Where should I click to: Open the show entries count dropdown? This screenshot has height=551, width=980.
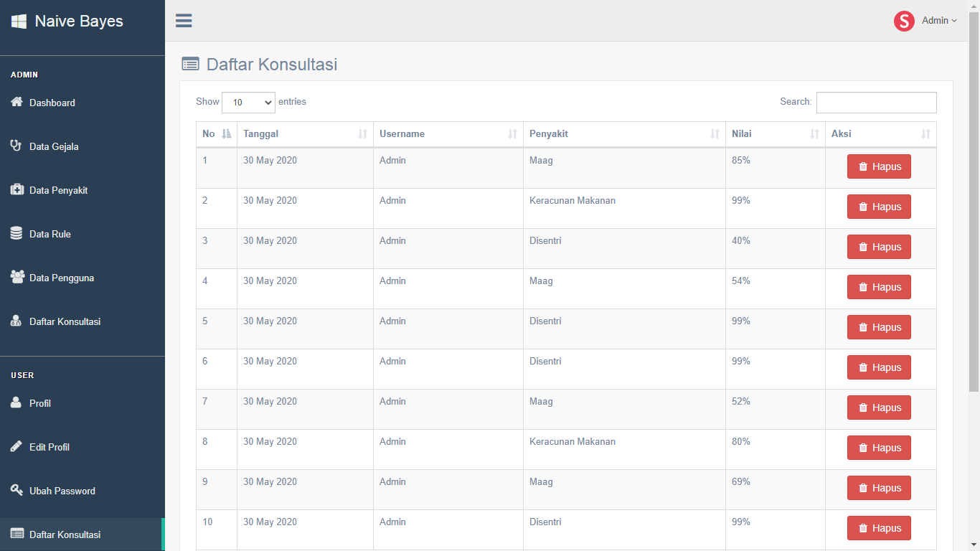[248, 103]
